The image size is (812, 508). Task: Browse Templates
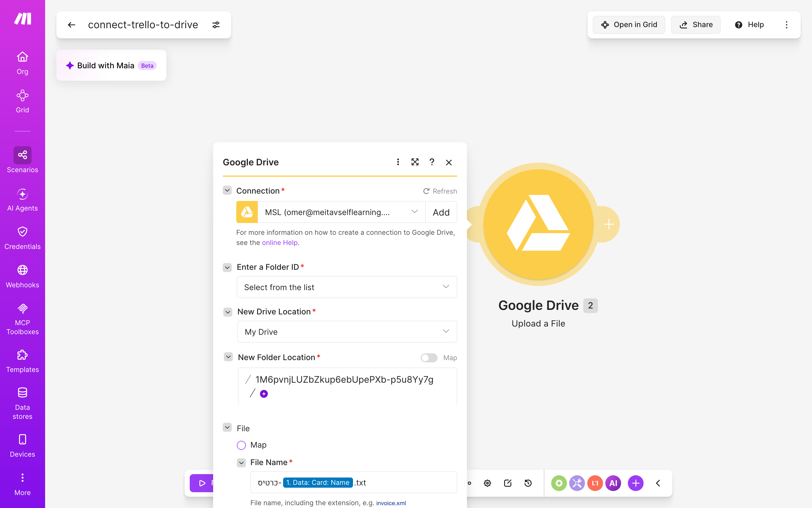coord(23,361)
